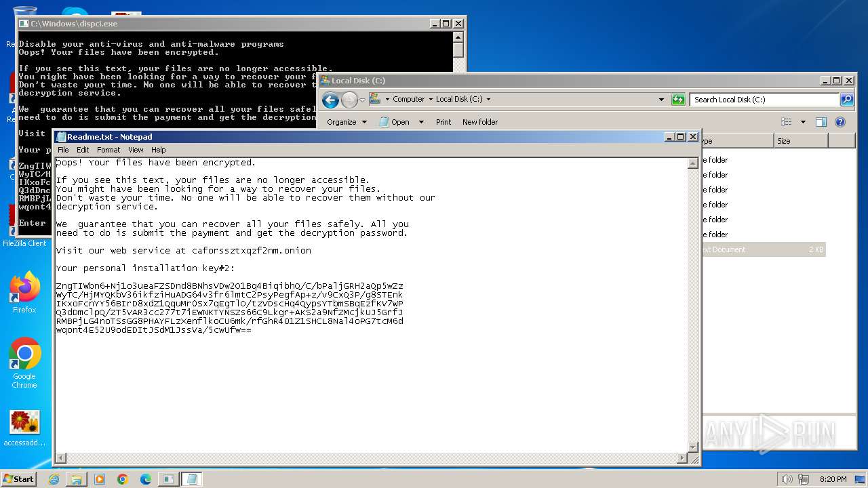Open the Windows Start menu

click(18, 479)
